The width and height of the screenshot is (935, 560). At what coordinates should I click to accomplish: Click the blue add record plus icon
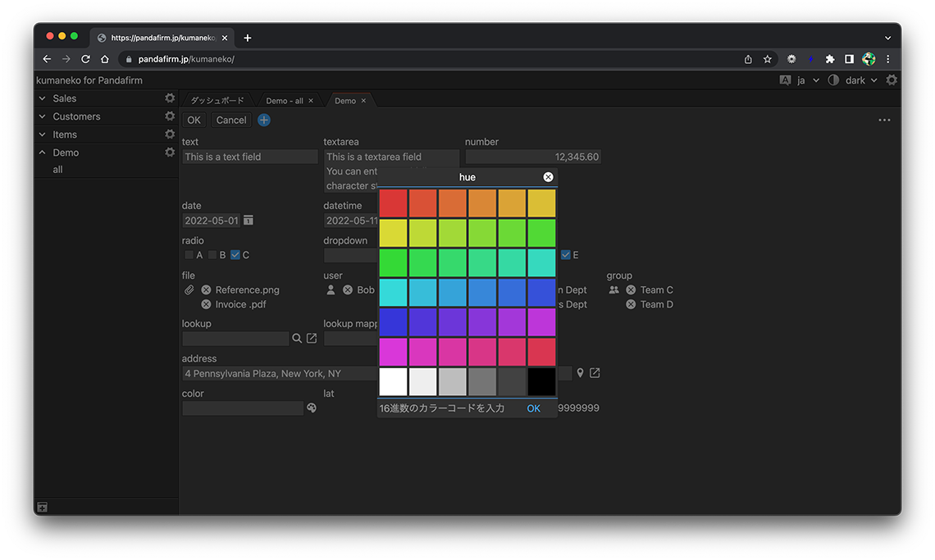(x=264, y=121)
